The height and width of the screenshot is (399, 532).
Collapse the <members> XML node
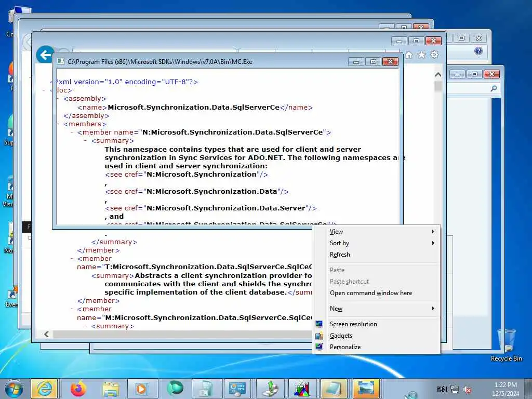[58, 124]
